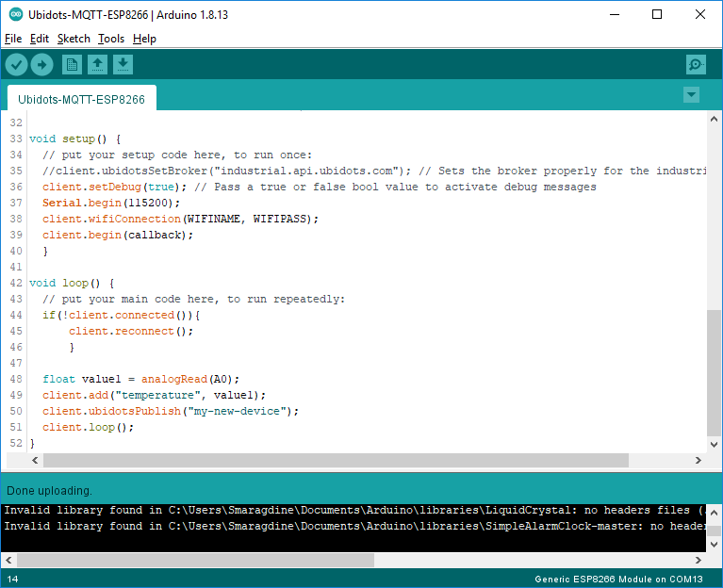Click editor horizontal scrollbar left arrow
723x588 pixels.
point(35,460)
